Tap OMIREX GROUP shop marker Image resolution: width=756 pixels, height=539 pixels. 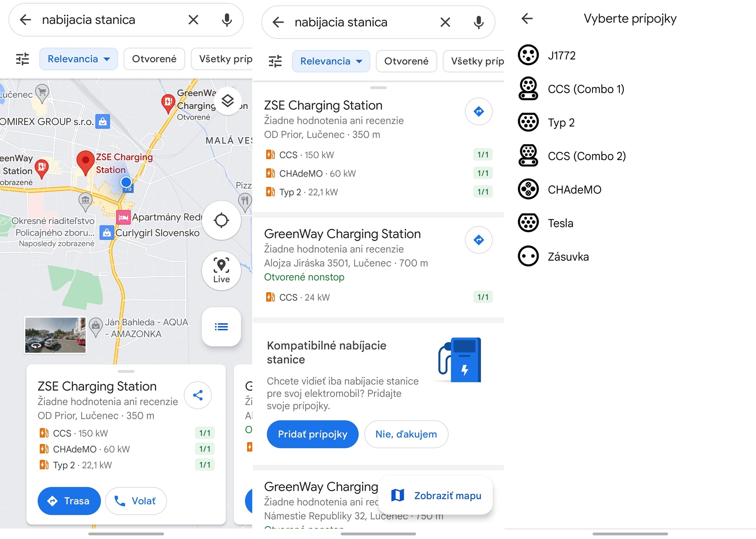[x=102, y=121]
